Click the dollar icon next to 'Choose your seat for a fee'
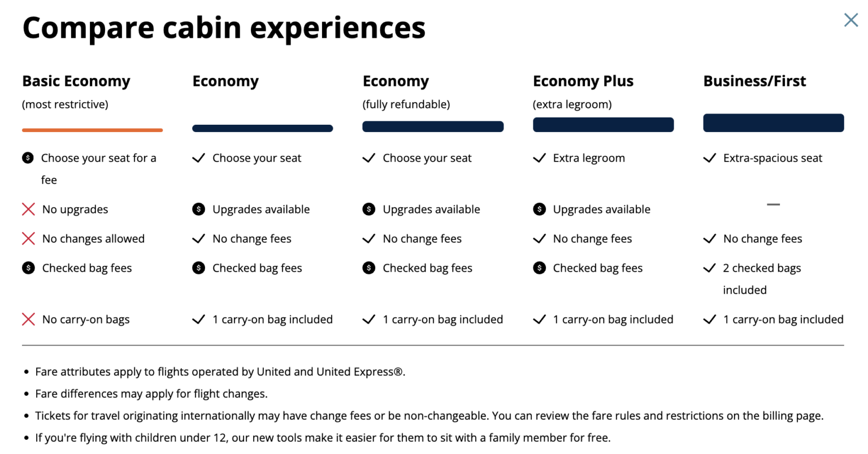 coord(28,158)
